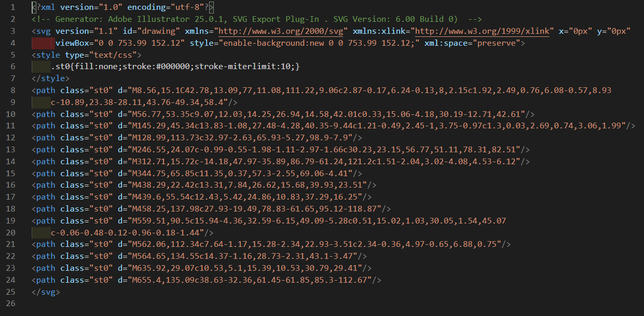Click the closing </style> tag

50,78
